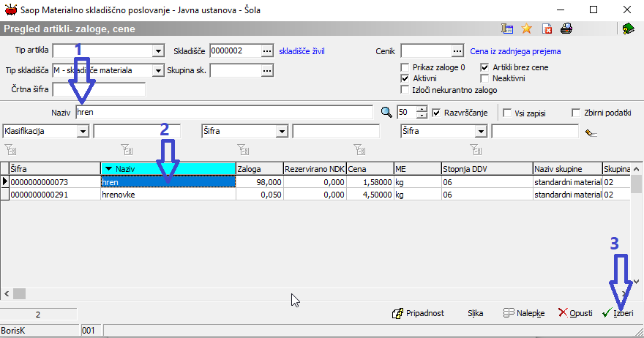Click the Nalepke button
The height and width of the screenshot is (338, 644).
coord(524,313)
